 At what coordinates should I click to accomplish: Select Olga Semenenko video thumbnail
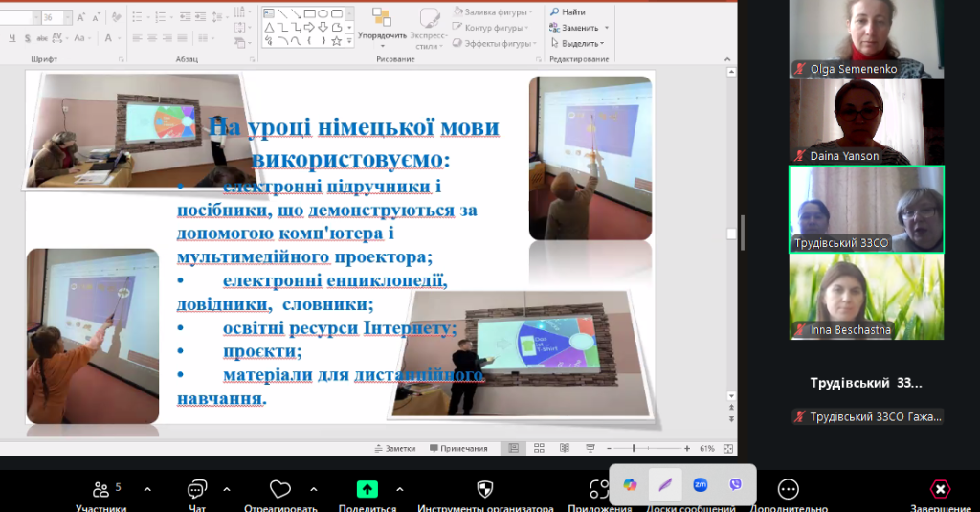pyautogui.click(x=866, y=38)
